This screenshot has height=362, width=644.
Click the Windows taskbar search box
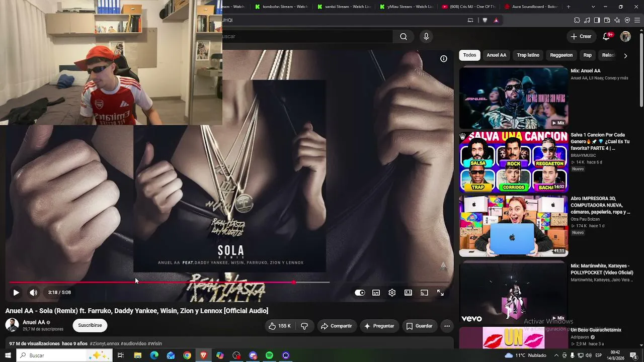[65, 355]
